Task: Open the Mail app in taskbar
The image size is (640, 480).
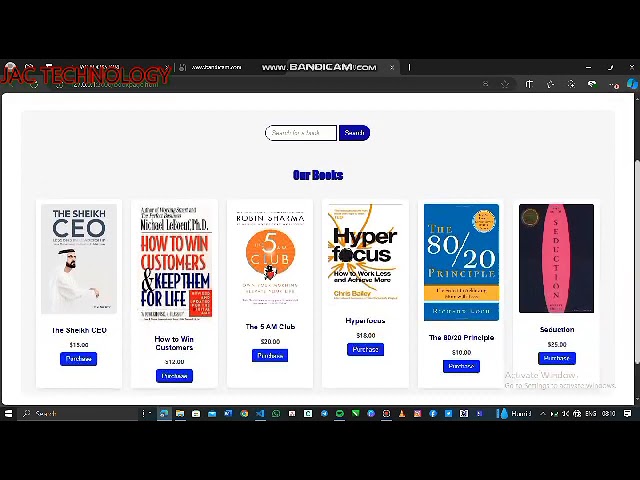Action: [212, 413]
